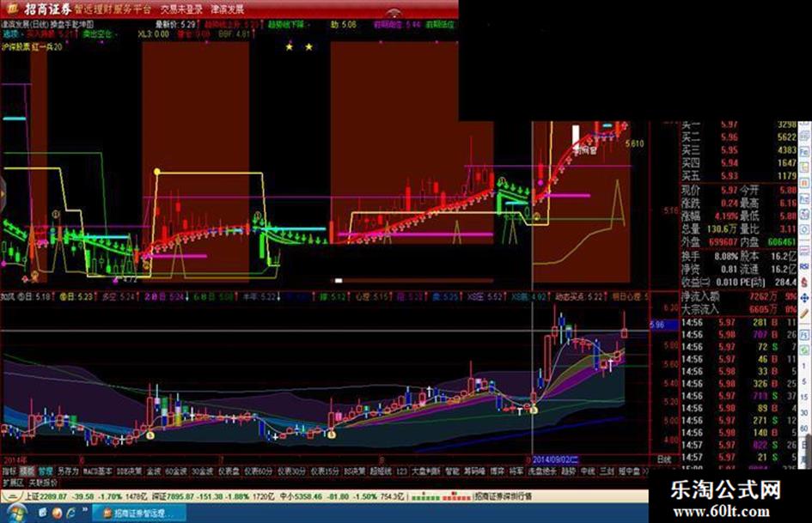Click the 招商证券深圳行情 server status label

tap(504, 496)
